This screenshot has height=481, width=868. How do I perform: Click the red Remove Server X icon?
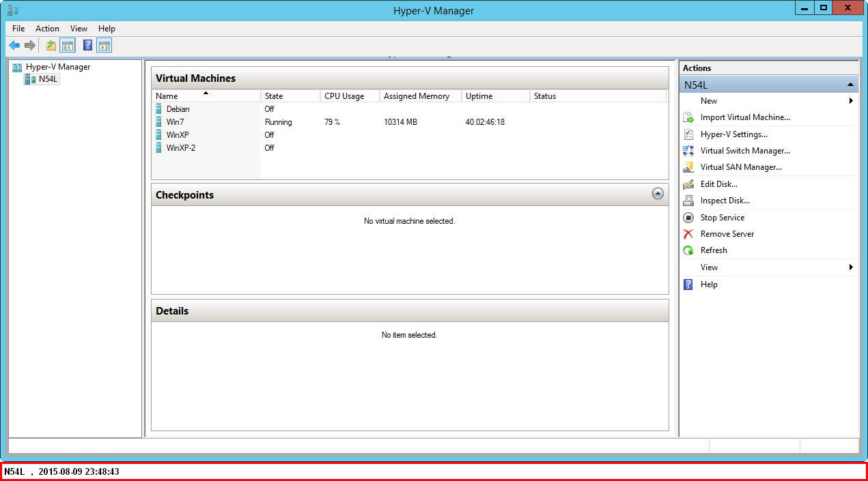pos(688,234)
